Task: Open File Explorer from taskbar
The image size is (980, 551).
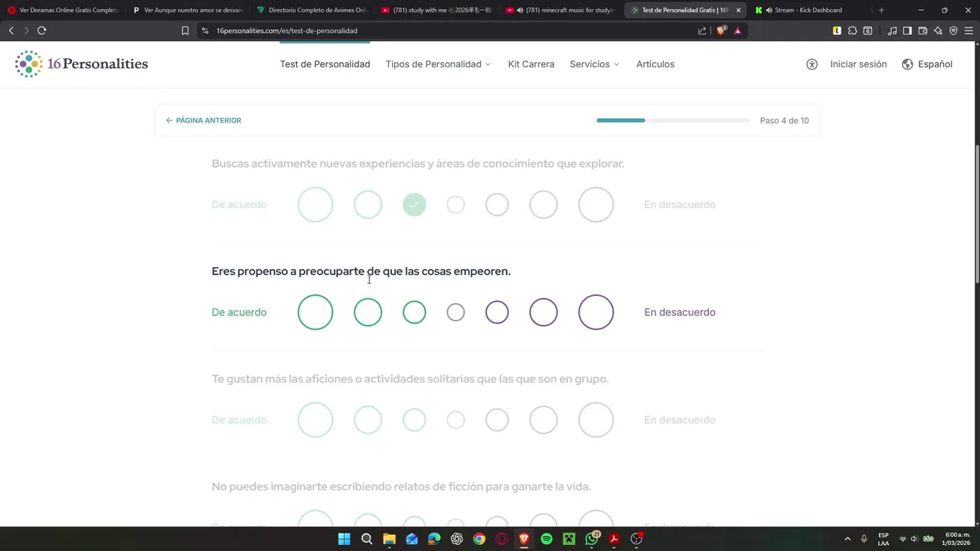Action: (x=389, y=539)
